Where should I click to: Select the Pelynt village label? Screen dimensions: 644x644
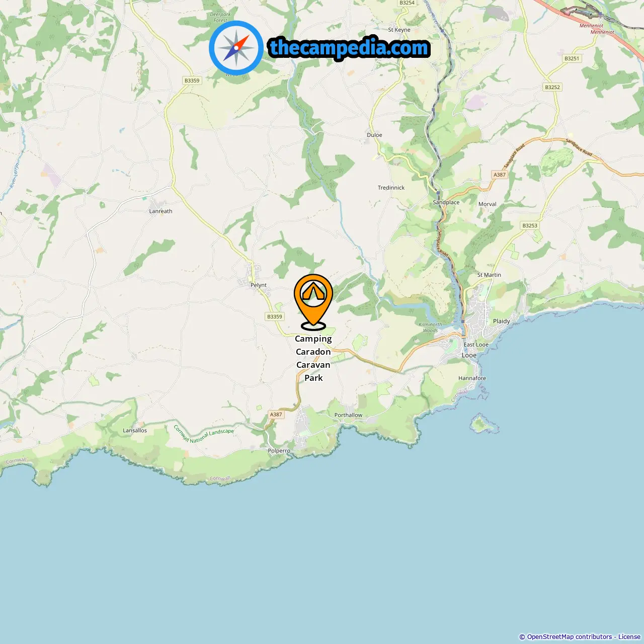click(x=259, y=285)
